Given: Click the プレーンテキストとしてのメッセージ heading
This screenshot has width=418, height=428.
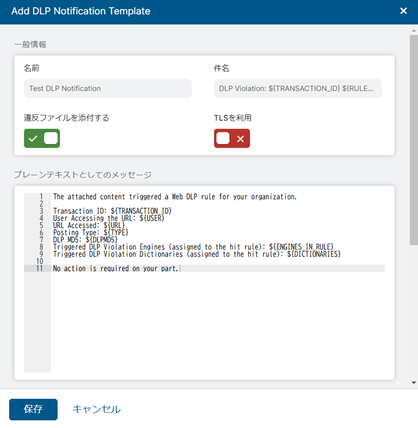Looking at the screenshot, I should (83, 175).
